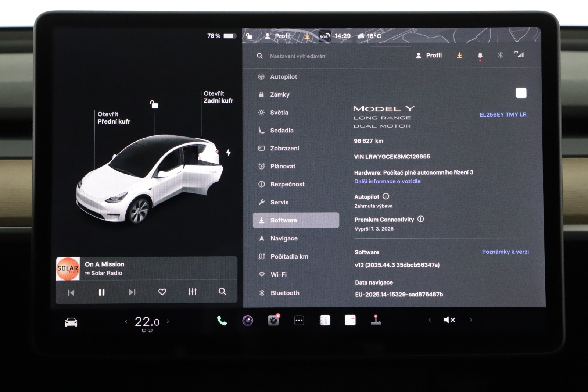This screenshot has width=588, height=392.
Task: Tap the notification bell icon
Action: pos(480,56)
